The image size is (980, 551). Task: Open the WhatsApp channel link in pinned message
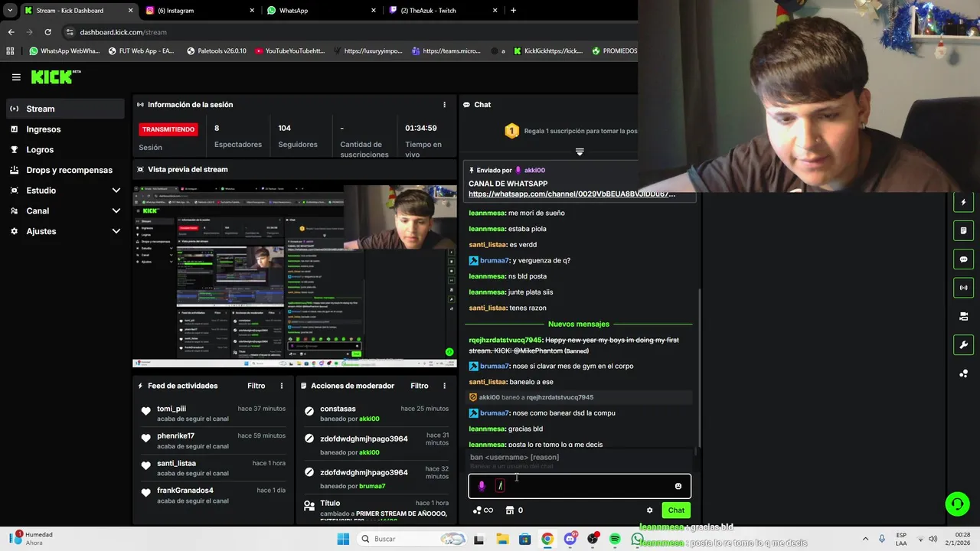tap(571, 194)
